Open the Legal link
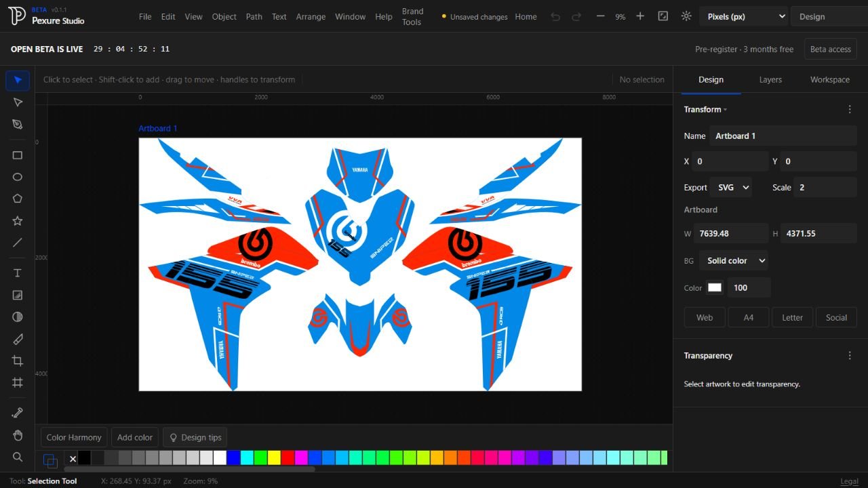Image resolution: width=868 pixels, height=488 pixels. pyautogui.click(x=849, y=481)
